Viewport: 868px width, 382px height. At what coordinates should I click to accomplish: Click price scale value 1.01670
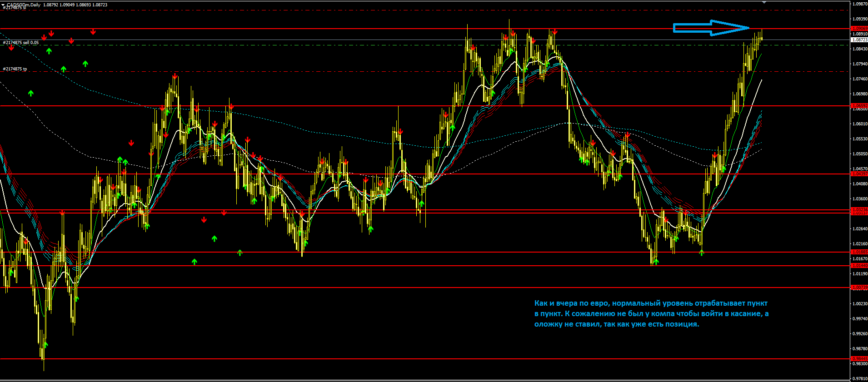coord(859,259)
